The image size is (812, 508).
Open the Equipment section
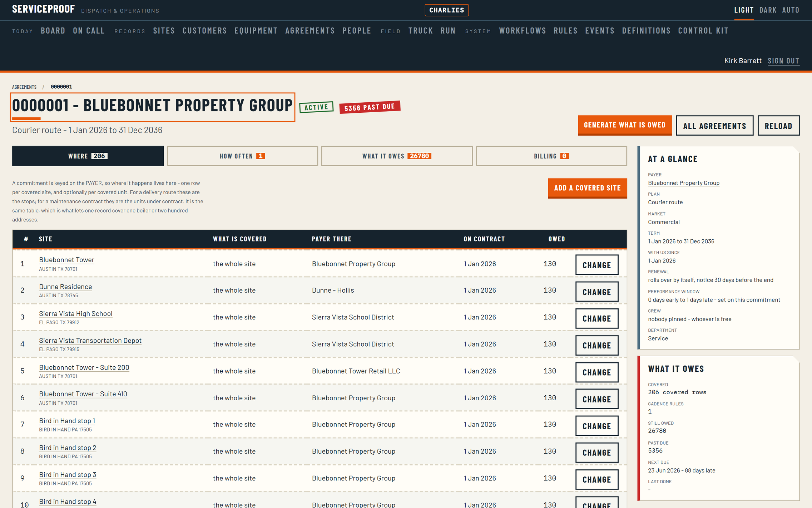coord(256,31)
